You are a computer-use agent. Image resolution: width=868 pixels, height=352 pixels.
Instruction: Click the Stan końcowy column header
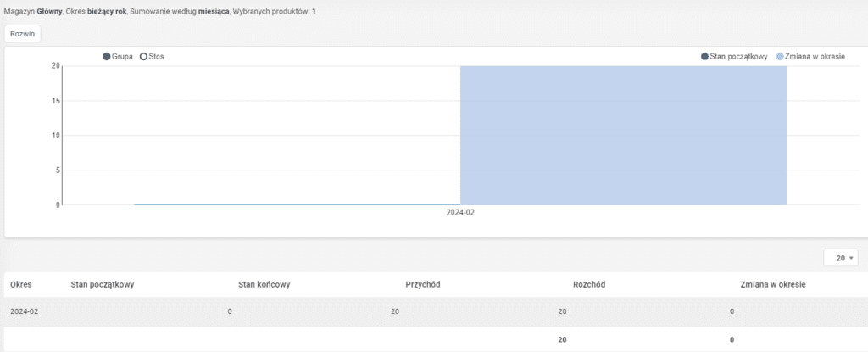pos(264,285)
